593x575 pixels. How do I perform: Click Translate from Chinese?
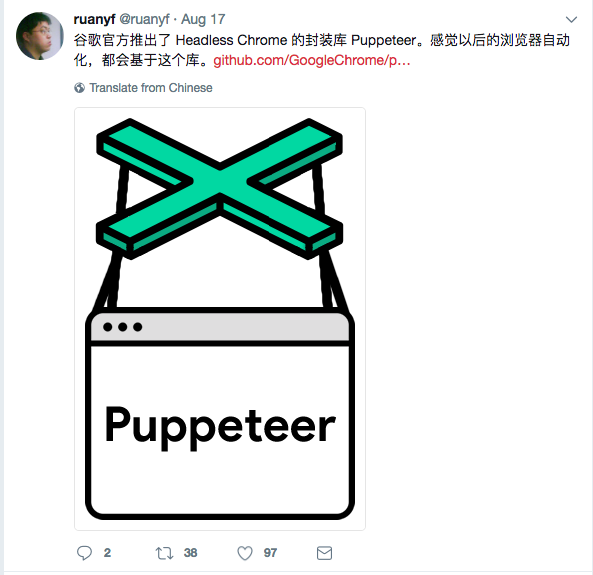151,88
